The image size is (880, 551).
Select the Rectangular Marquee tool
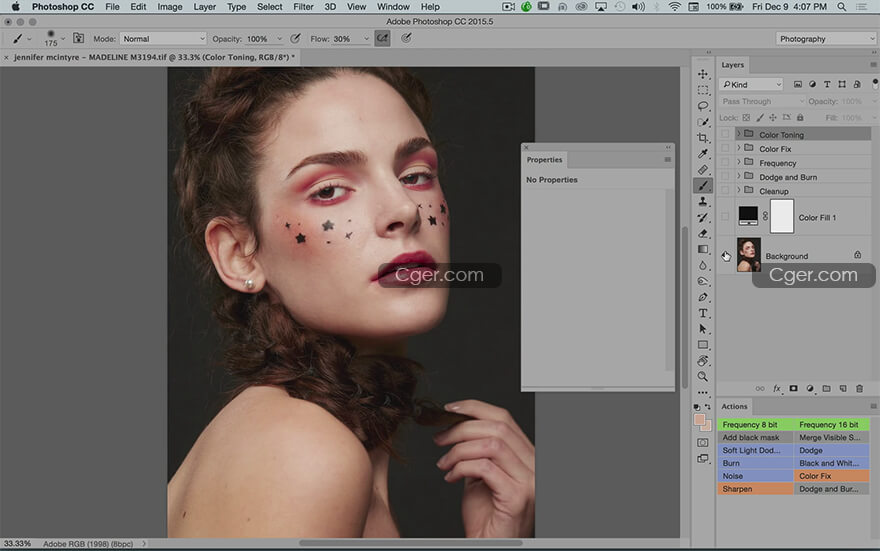(x=703, y=90)
